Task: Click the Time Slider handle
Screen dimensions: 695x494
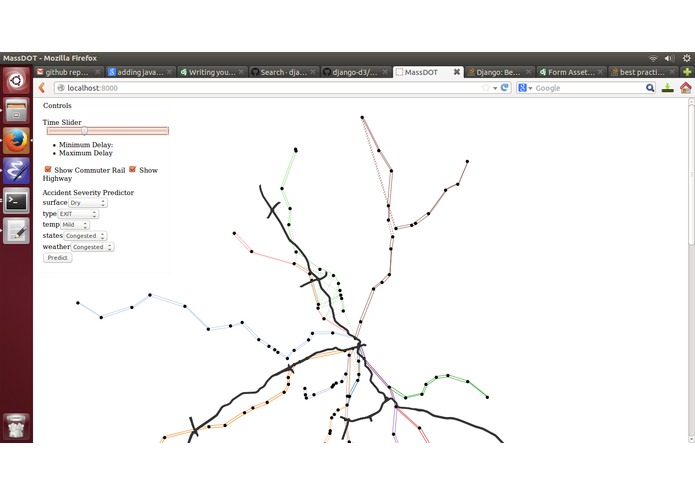Action: tap(84, 130)
